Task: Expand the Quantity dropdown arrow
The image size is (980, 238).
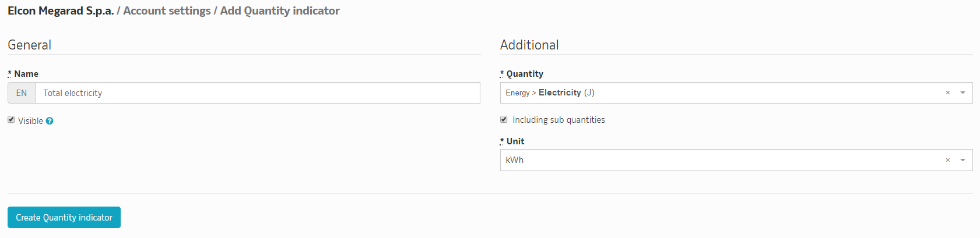Action: (x=963, y=93)
